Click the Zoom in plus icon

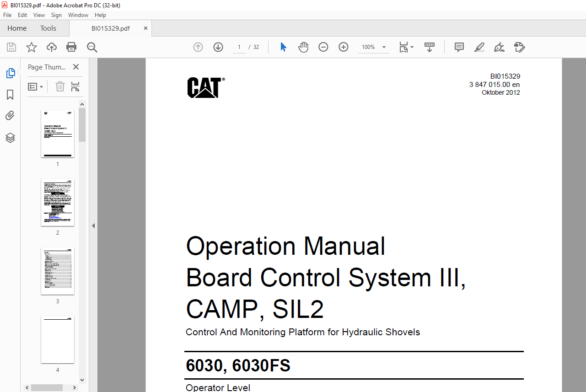click(x=344, y=47)
